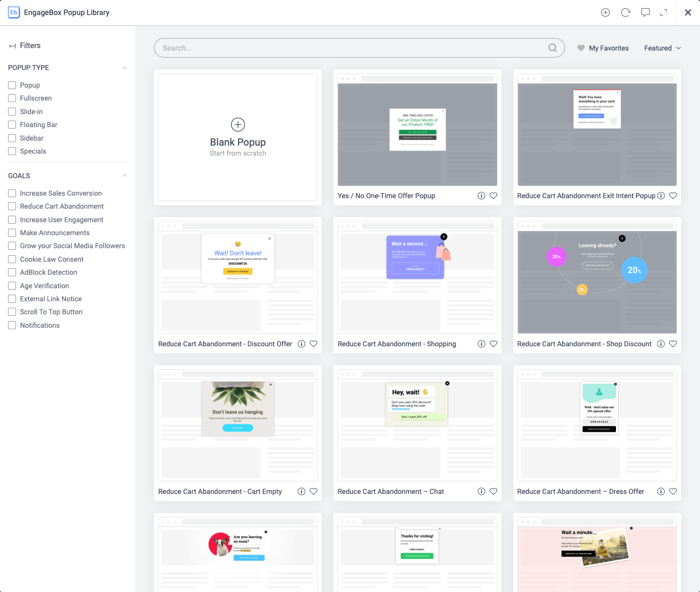
Task: Check the Popup type filter
Action: tap(12, 85)
